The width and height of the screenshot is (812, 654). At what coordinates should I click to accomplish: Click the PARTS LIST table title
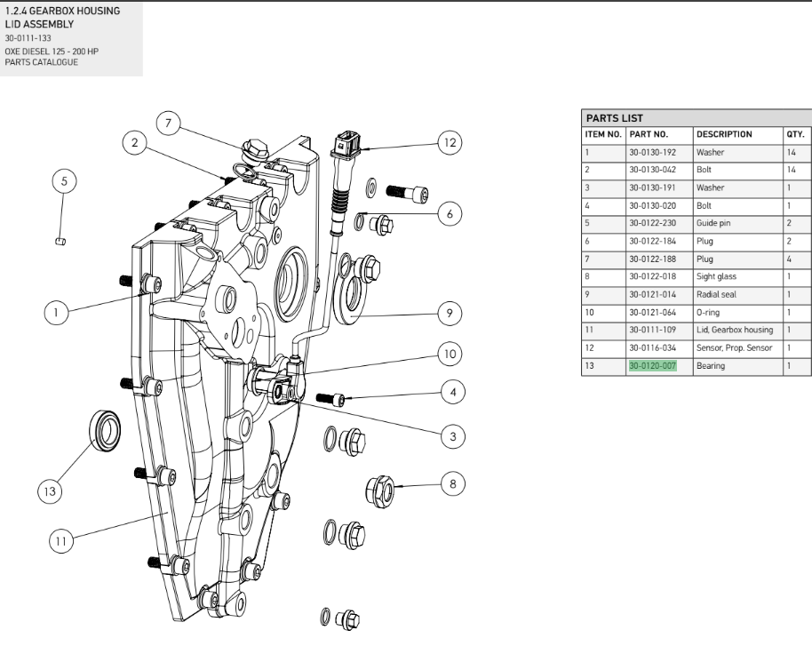point(614,118)
